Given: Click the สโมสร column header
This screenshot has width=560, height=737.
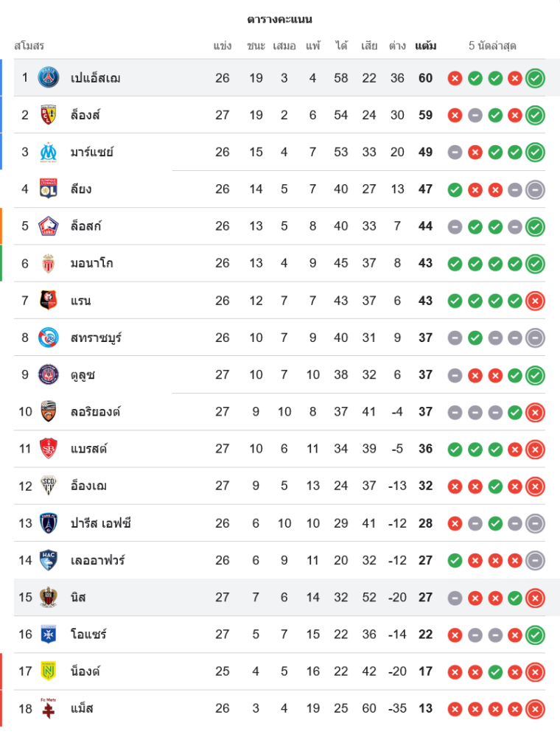Looking at the screenshot, I should [x=29, y=46].
